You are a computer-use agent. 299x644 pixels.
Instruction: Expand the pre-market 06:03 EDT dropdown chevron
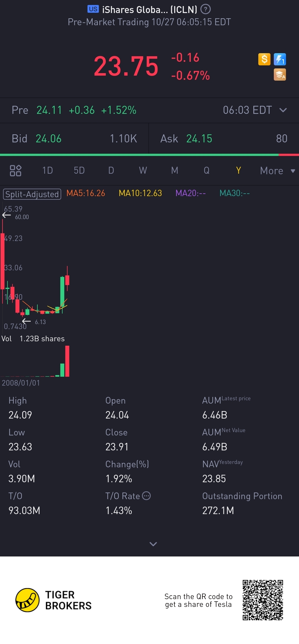tap(283, 110)
